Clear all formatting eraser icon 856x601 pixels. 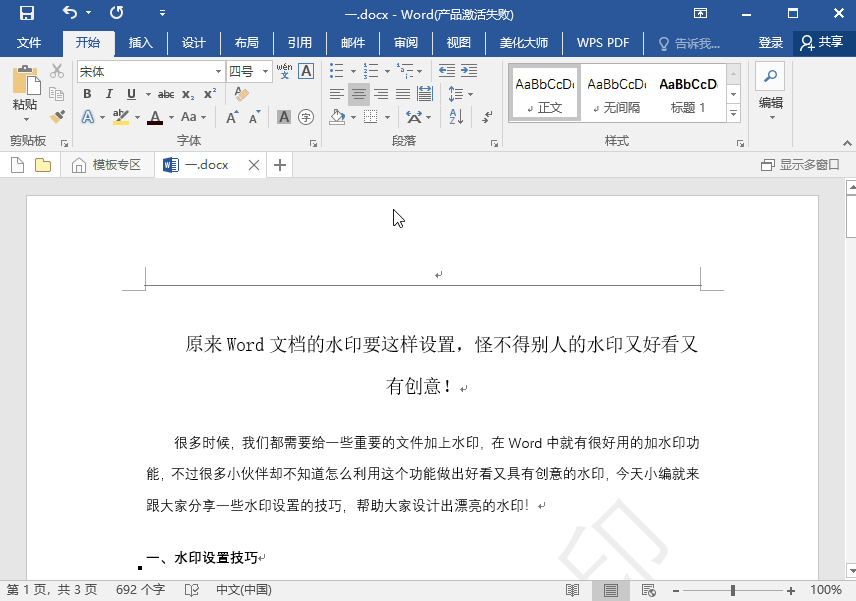pyautogui.click(x=241, y=94)
